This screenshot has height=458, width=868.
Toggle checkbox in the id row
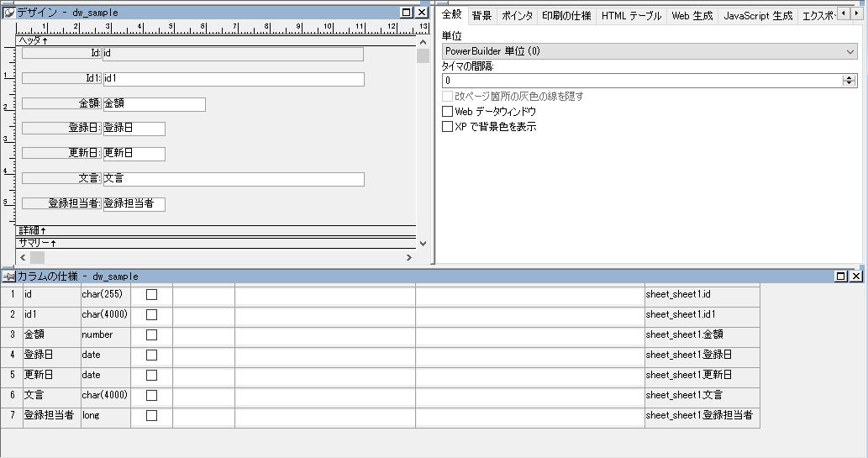(x=152, y=295)
